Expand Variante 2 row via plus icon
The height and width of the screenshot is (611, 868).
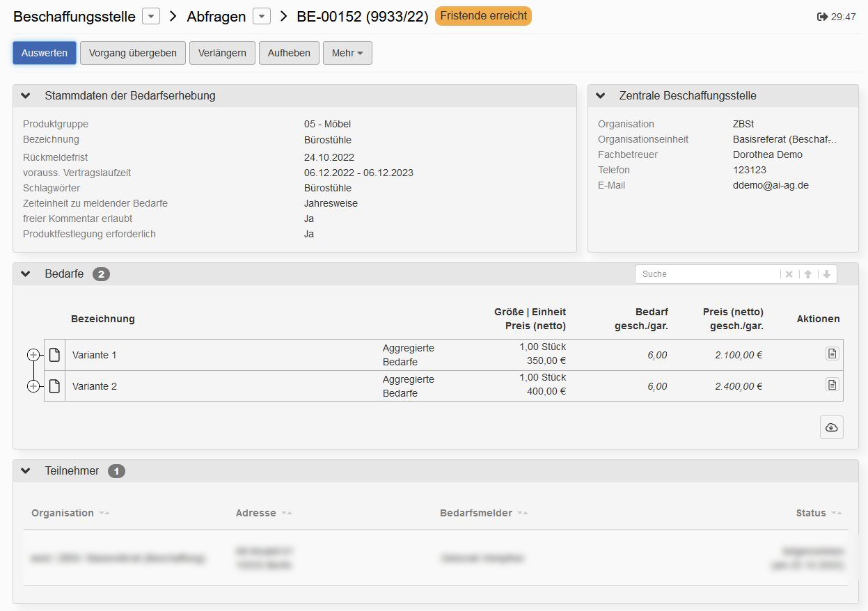tap(33, 385)
